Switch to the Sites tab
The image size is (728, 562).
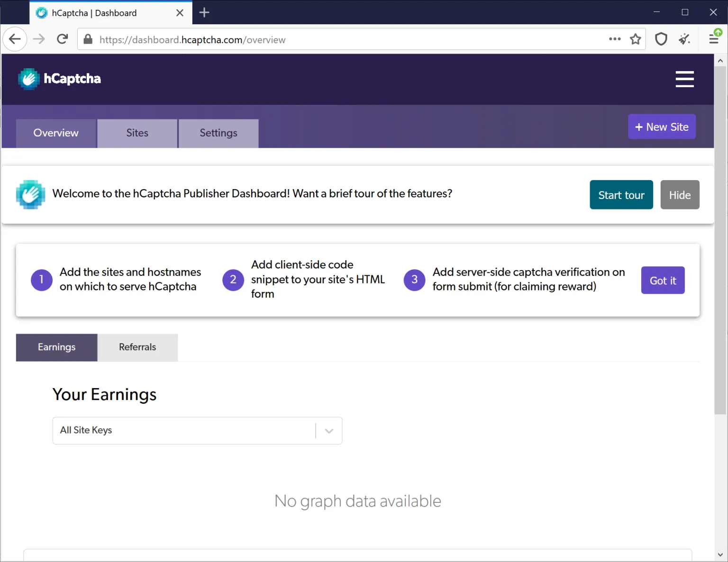point(137,133)
